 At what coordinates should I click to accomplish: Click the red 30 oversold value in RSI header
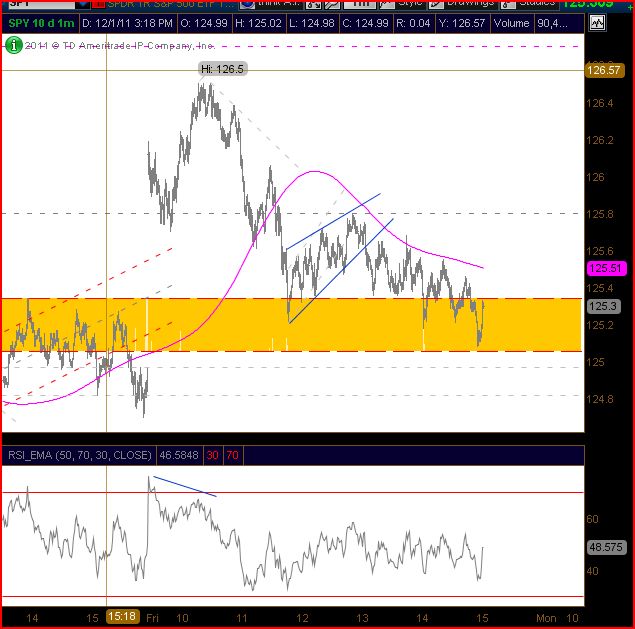(x=213, y=455)
